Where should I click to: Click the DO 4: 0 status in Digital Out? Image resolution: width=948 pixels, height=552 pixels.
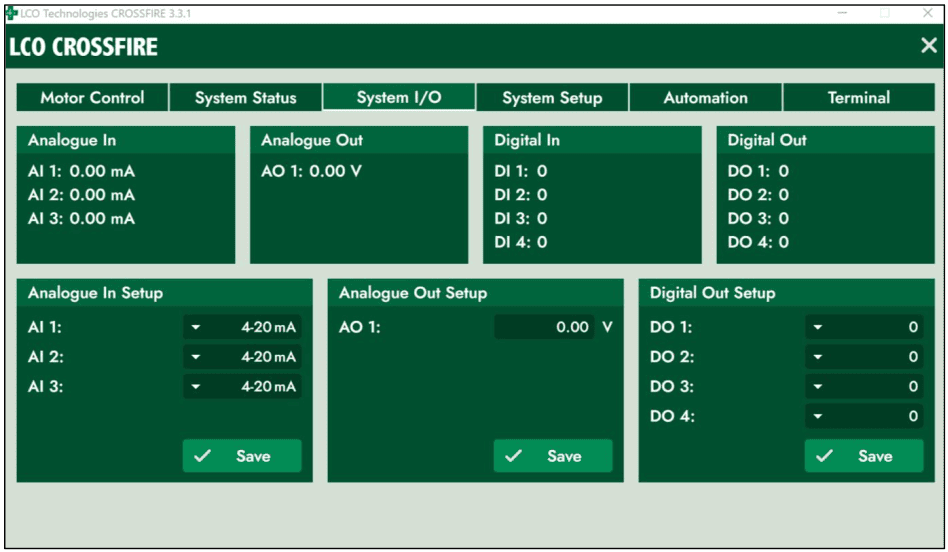758,242
